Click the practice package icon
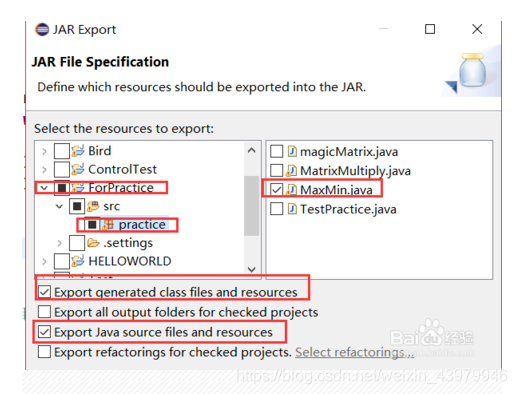Screen dimensions: 517x394 108,225
